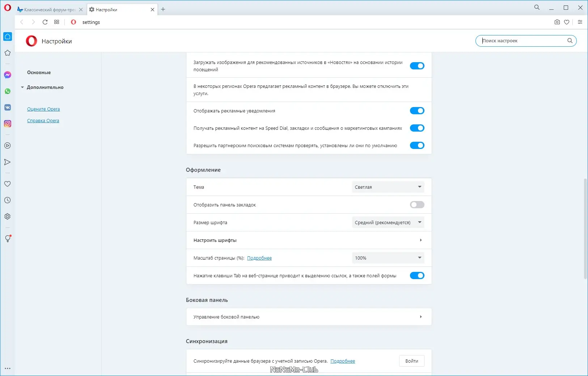Image resolution: width=588 pixels, height=376 pixels.
Task: Reload the current page
Action: point(45,22)
